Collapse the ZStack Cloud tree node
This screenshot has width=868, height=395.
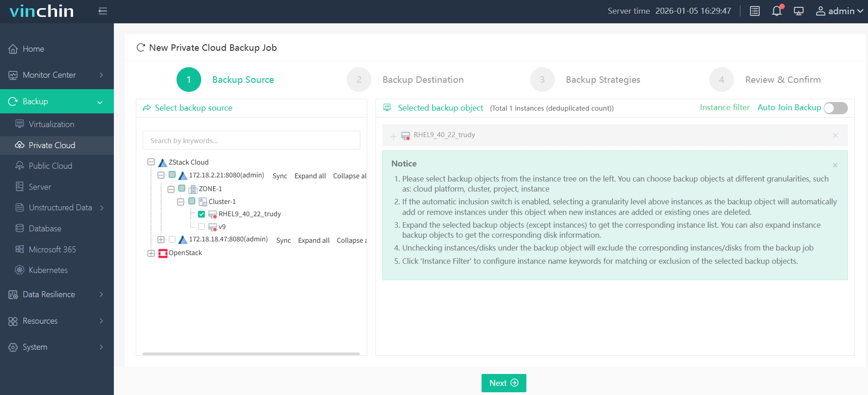151,162
